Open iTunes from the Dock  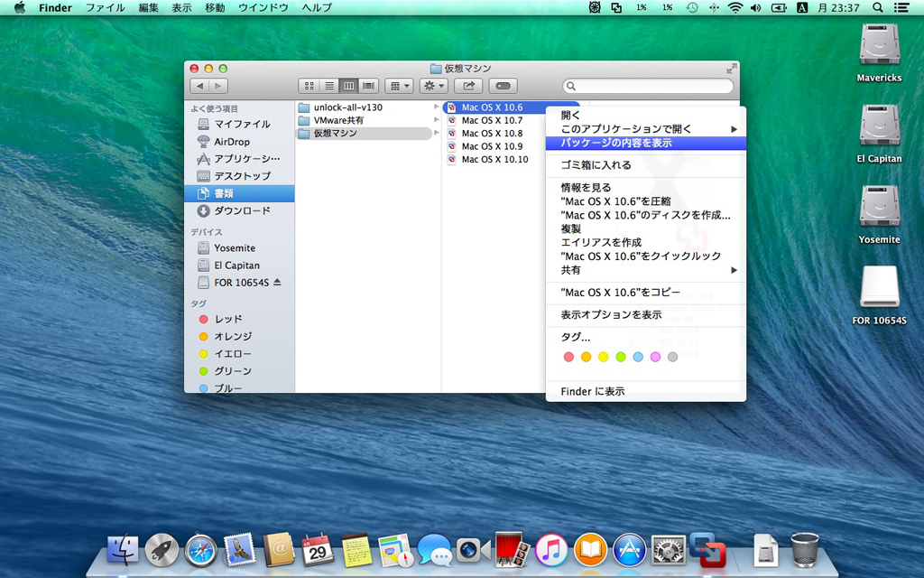551,550
